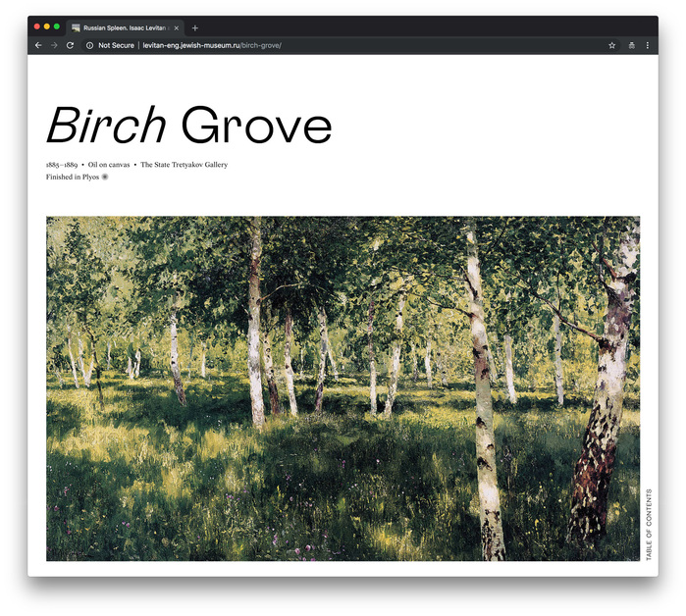This screenshot has height=616, width=686.
Task: Click the Birch Grove painting image
Action: 343,388
